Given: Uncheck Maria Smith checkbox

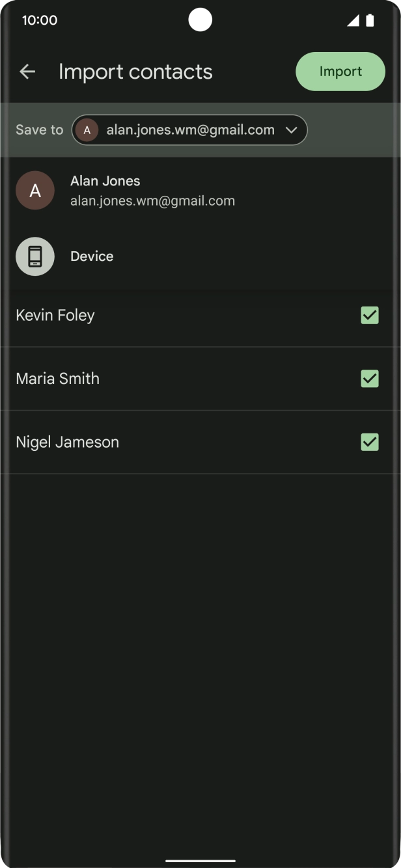Looking at the screenshot, I should (x=369, y=379).
